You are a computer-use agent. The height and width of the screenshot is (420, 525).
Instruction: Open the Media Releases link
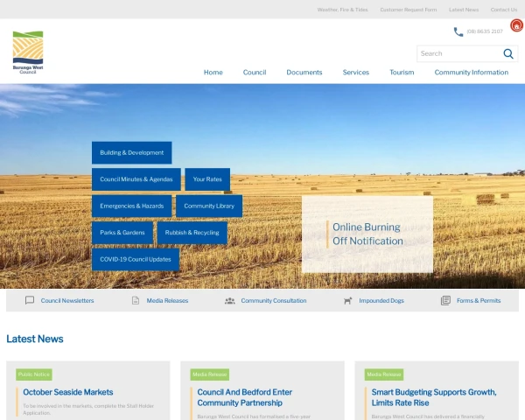click(x=167, y=301)
